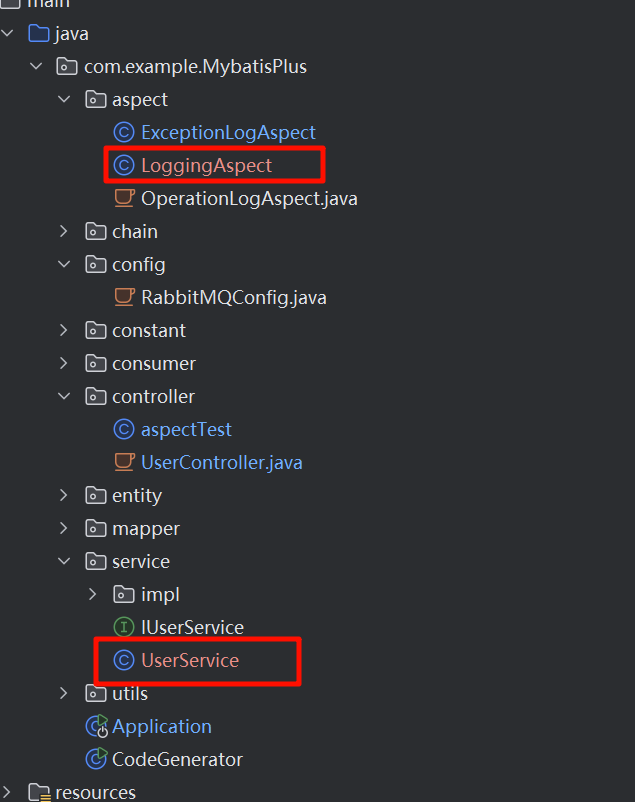Expand the resources folder
Image resolution: width=635 pixels, height=802 pixels.
[8, 792]
